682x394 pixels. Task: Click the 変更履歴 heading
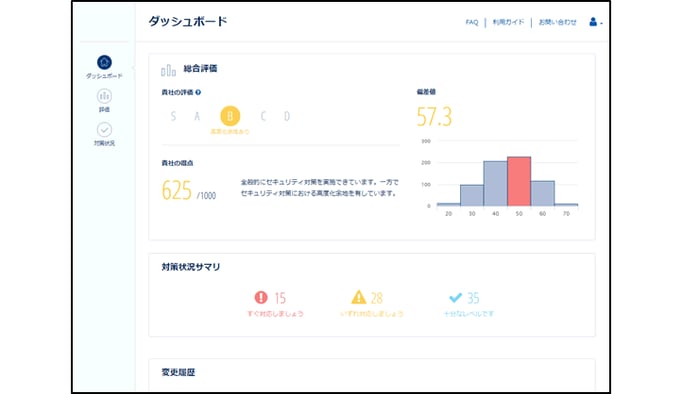click(178, 372)
